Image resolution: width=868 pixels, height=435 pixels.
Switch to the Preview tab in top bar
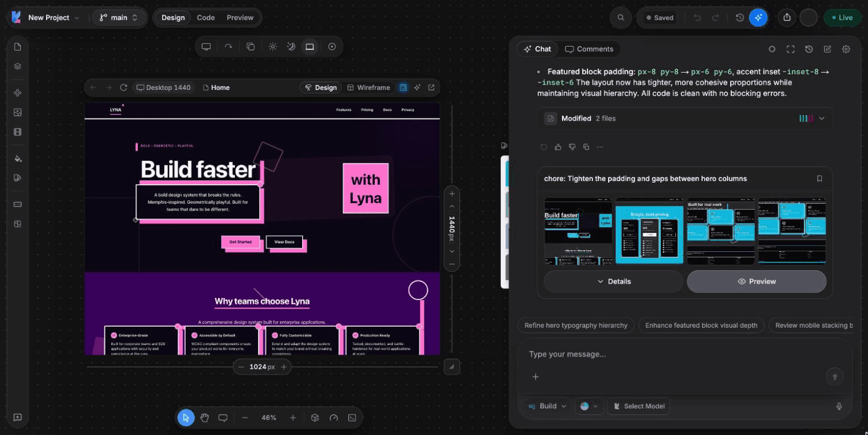pos(240,18)
